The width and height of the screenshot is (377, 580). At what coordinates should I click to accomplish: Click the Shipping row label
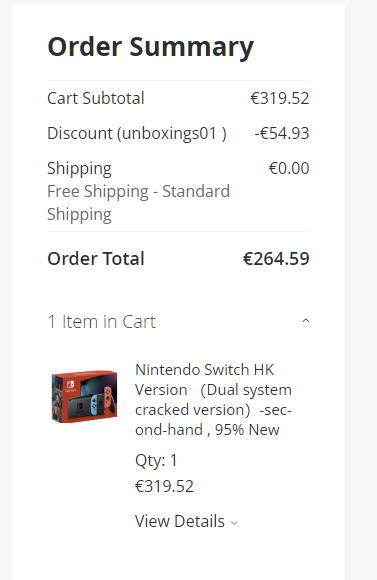pyautogui.click(x=79, y=169)
